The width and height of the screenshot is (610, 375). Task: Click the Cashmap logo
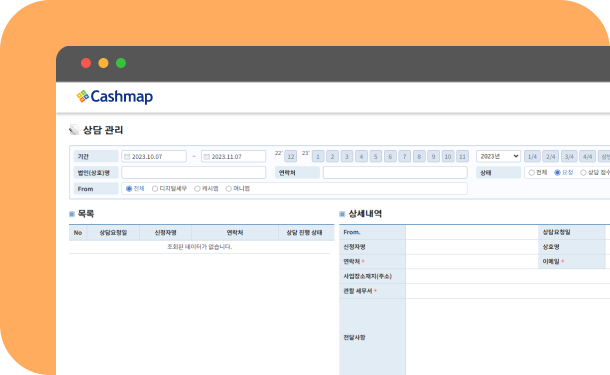click(114, 96)
